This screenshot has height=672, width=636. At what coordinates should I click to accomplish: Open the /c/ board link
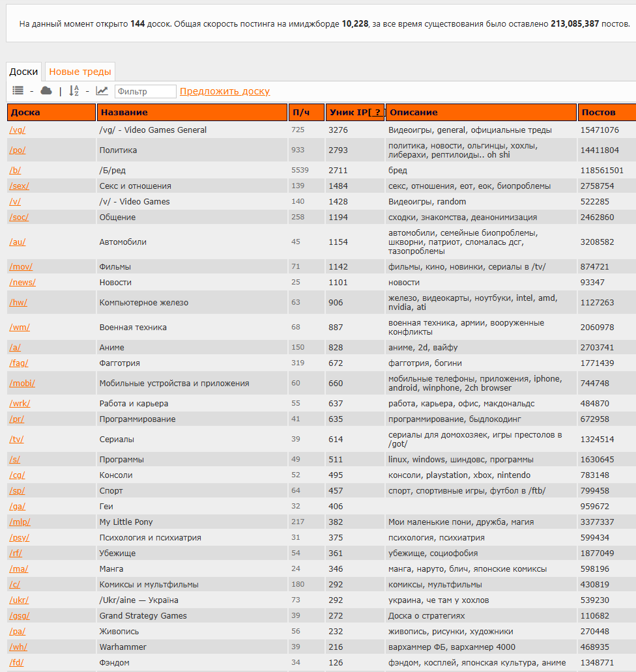click(x=14, y=585)
